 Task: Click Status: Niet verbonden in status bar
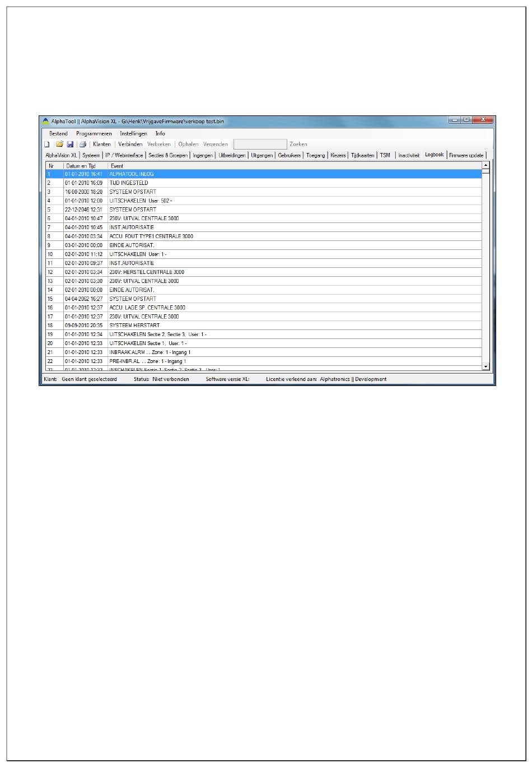[x=161, y=379]
